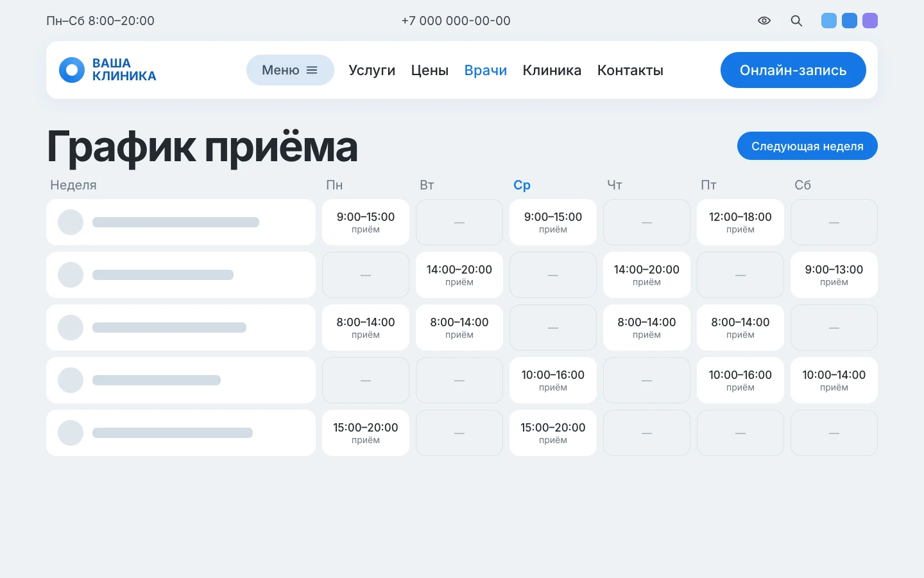This screenshot has height=578, width=924.
Task: Select the Monday 15:00–20:00 slot
Action: pyautogui.click(x=366, y=433)
